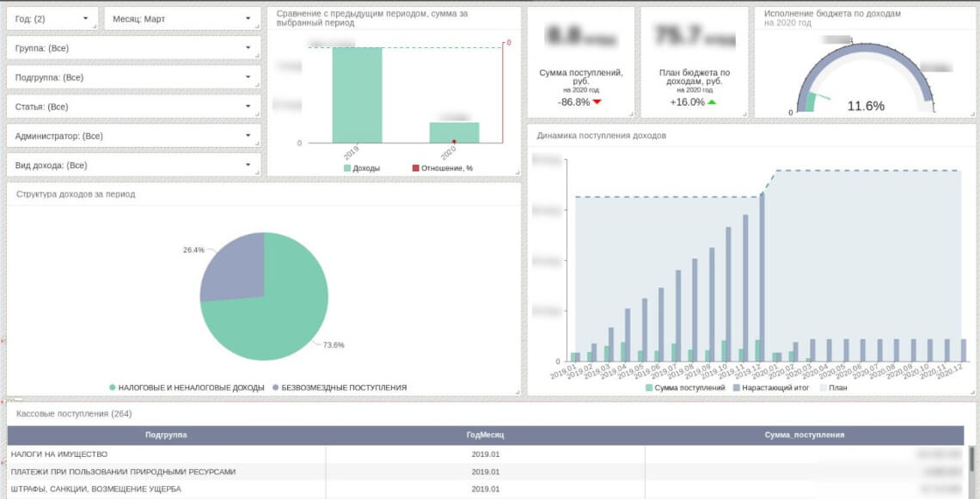Viewport: 980px width, 499px height.
Task: Click the red down-arrow beside -86.8%
Action: tap(597, 102)
